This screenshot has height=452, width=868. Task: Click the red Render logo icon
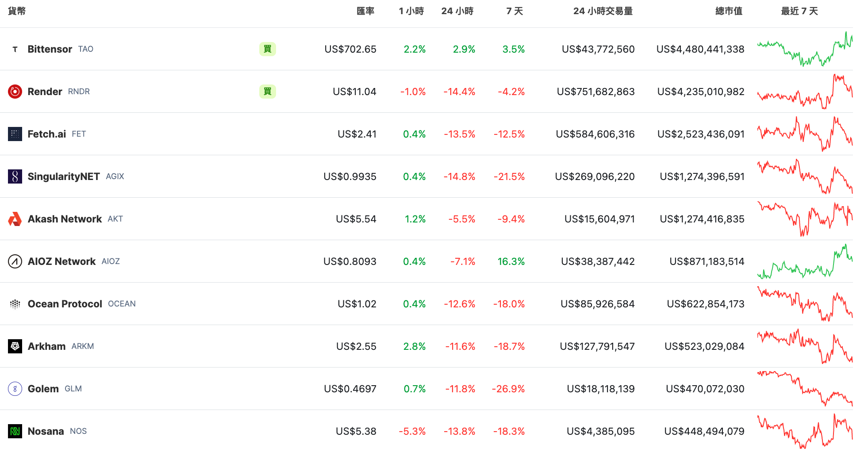(15, 92)
